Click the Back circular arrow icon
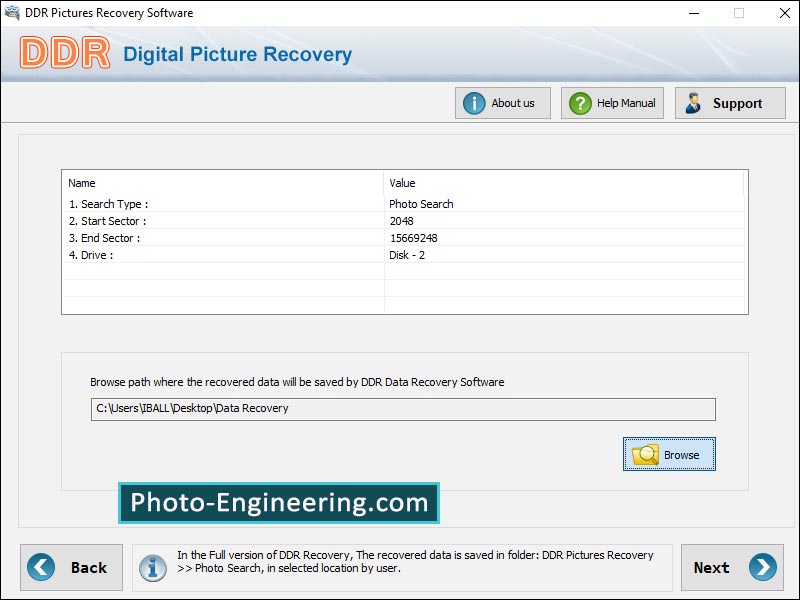 click(39, 567)
